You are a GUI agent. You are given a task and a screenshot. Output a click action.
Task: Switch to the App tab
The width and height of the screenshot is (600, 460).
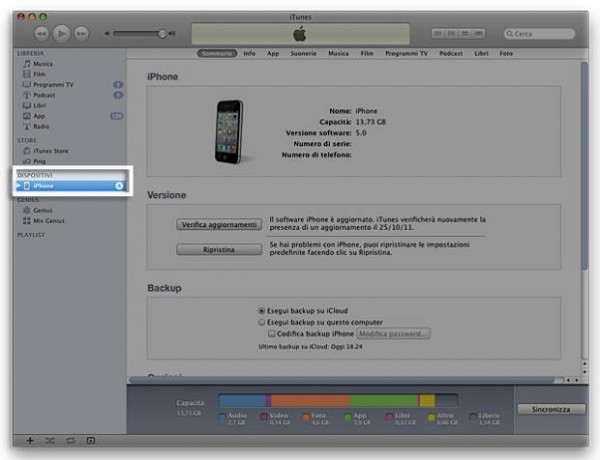pyautogui.click(x=273, y=53)
